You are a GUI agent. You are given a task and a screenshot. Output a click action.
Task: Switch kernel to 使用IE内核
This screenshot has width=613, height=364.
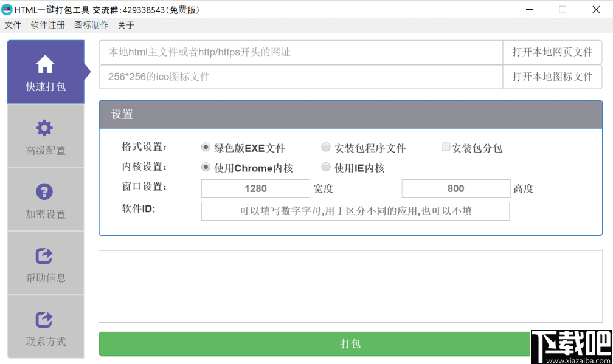tap(326, 167)
